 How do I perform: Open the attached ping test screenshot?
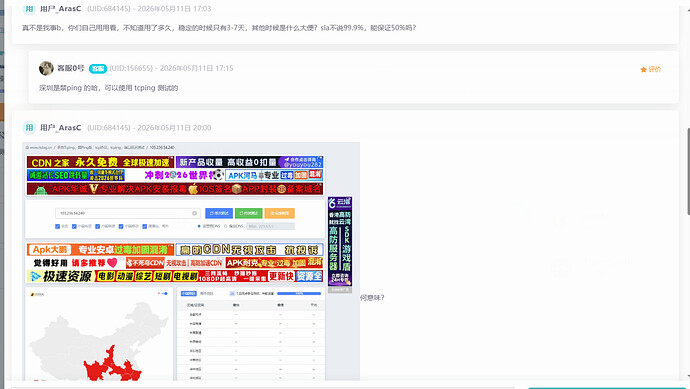pos(191,261)
